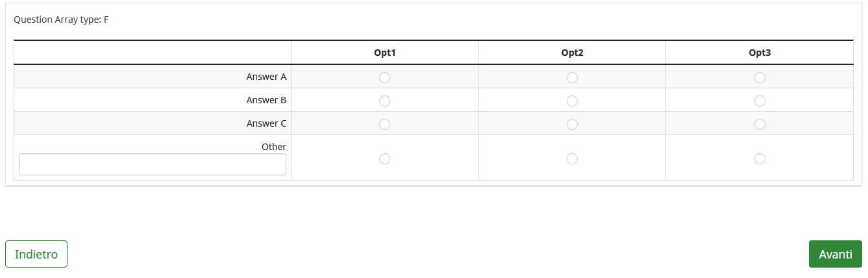The height and width of the screenshot is (278, 868).
Task: Click the Opt1 column header
Action: tap(384, 53)
